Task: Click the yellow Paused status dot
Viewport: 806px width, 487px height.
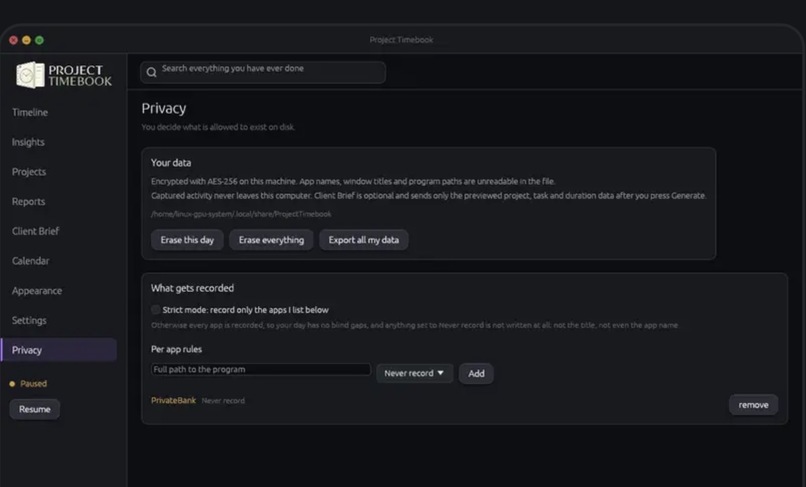Action: pyautogui.click(x=12, y=384)
